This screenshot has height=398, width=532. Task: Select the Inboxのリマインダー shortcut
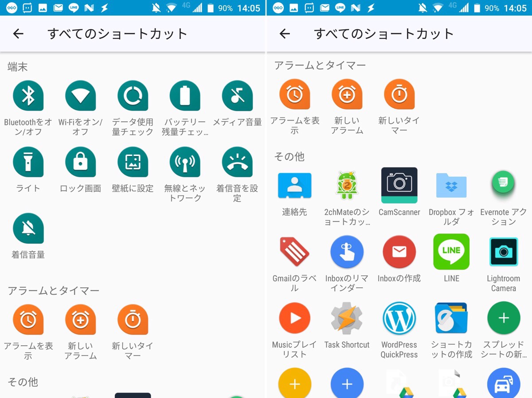point(347,252)
